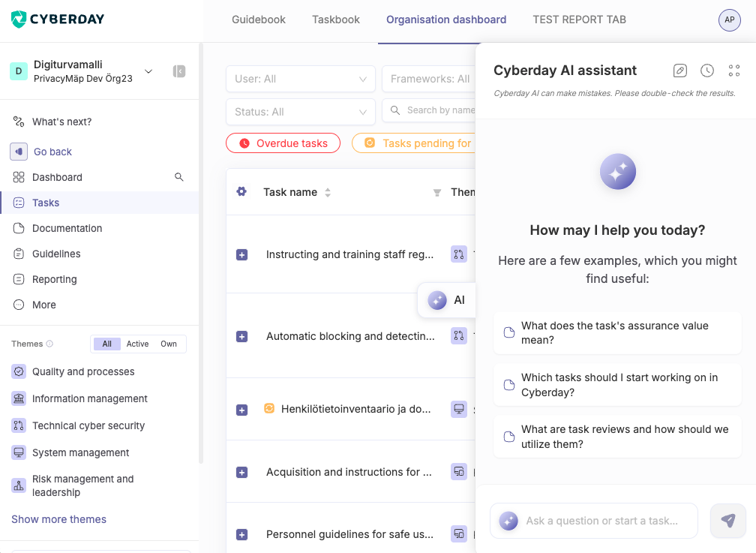Expand the Instructing and training staff row
Viewport: 756px width, 553px height.
[242, 255]
